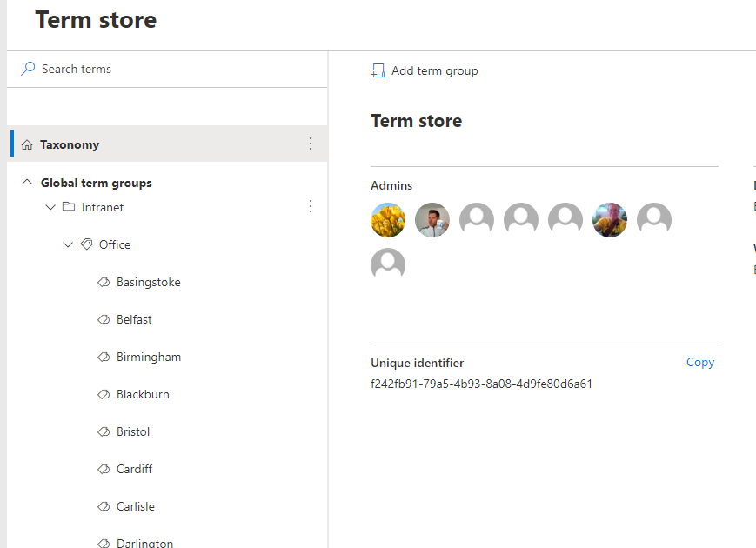Screen dimensions: 756x548
Task: Open the three-dot menu beside Taxonomy
Action: [311, 144]
